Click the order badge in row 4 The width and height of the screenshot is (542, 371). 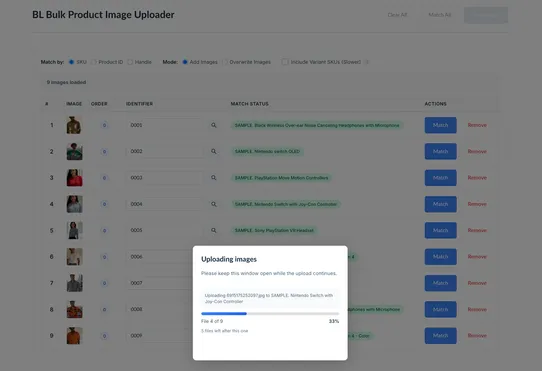point(104,204)
